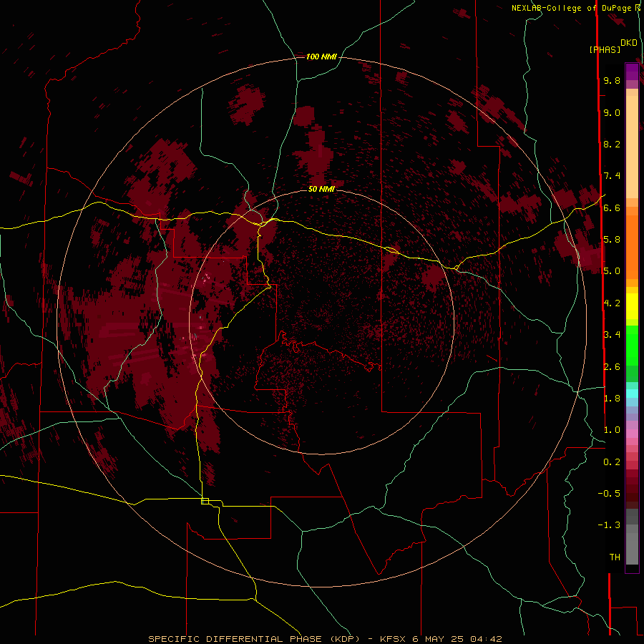The image size is (644, 644).
Task: Click the gray band near the TH label
Action: 632,549
